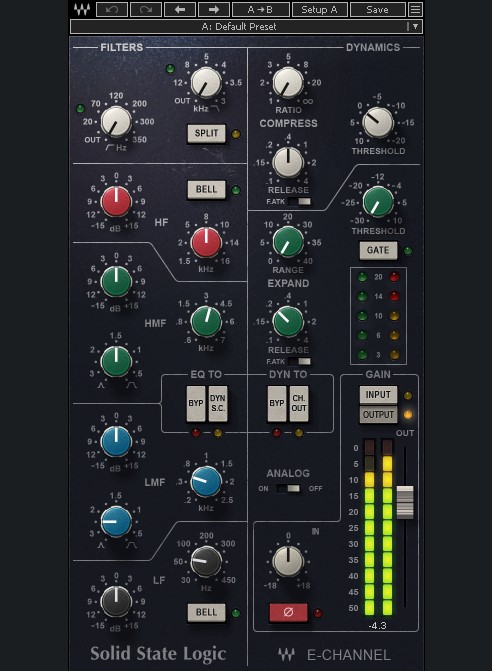Screen dimensions: 492x671
Task: Click the HF gain red knob
Action: click(116, 202)
